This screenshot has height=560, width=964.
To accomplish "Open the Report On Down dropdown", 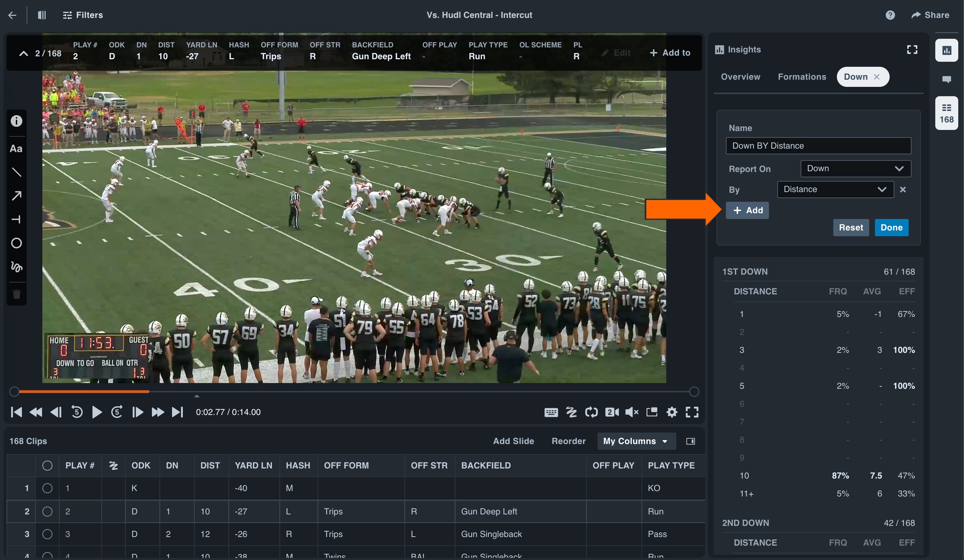I will coord(856,169).
